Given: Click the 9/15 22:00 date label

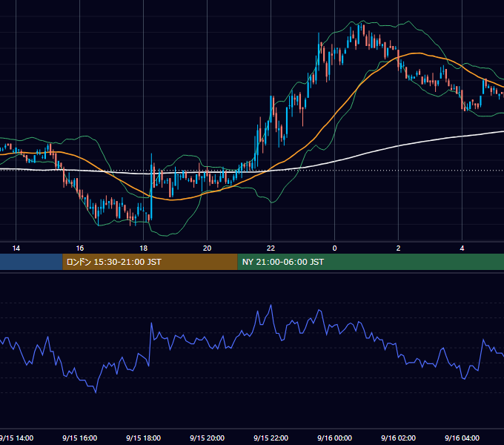Looking at the screenshot, I should click(x=271, y=438).
